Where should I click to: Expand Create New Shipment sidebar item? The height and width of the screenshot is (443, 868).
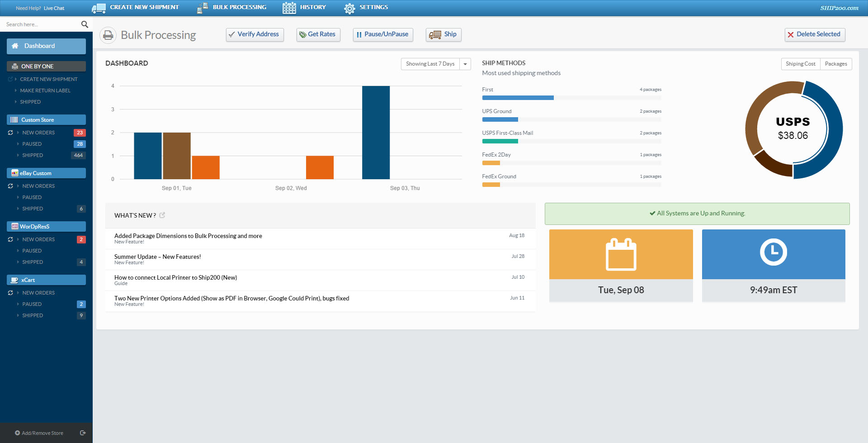tap(49, 79)
